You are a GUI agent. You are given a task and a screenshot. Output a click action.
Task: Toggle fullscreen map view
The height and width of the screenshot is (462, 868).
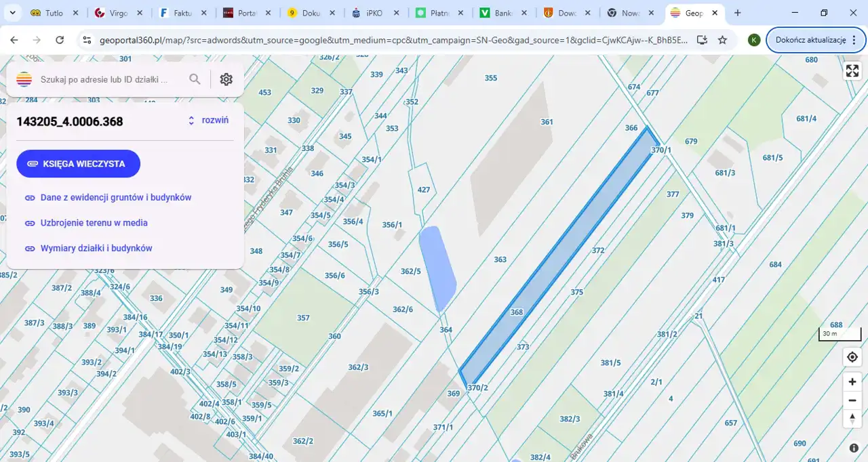point(852,71)
